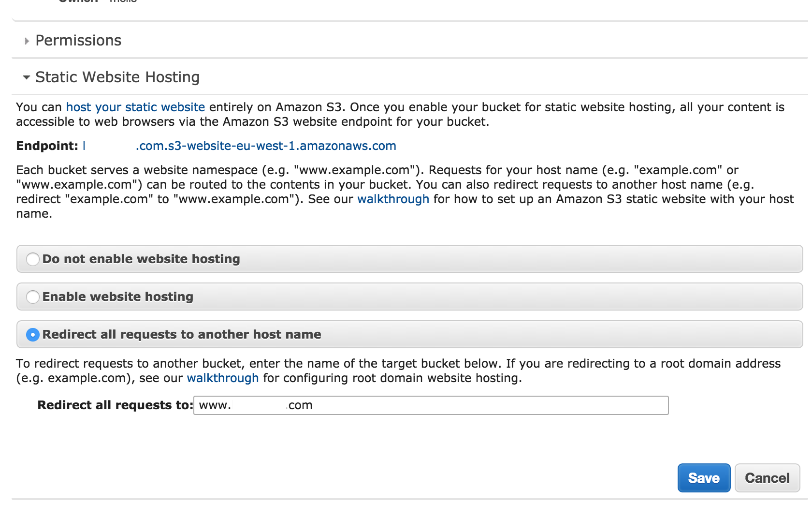The width and height of the screenshot is (812, 505).
Task: Click the Endpoint label text
Action: (x=47, y=146)
